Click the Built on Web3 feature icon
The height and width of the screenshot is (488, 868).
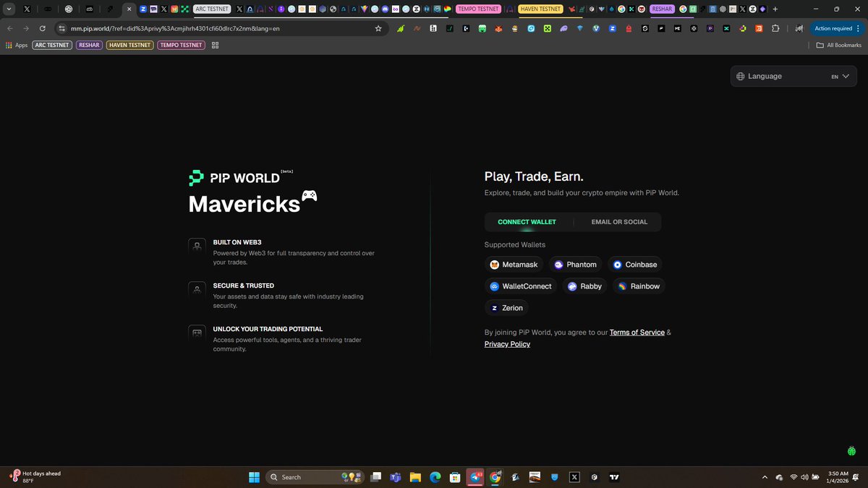tap(196, 247)
